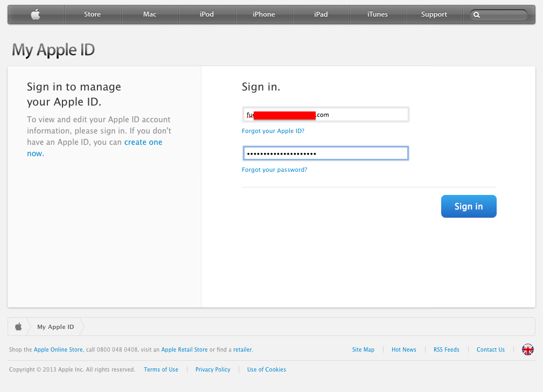543x392 pixels.
Task: Follow the Forgot your password? link
Action: point(274,170)
